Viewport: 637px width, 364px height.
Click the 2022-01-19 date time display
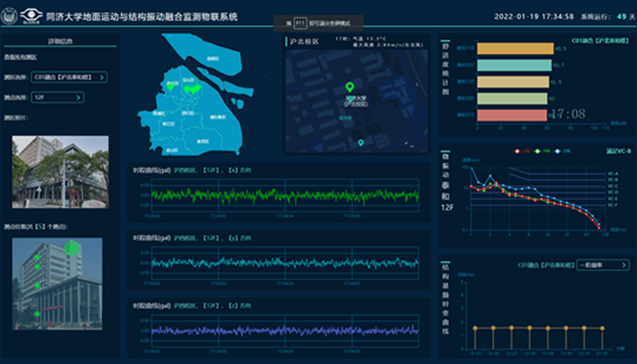coord(533,16)
